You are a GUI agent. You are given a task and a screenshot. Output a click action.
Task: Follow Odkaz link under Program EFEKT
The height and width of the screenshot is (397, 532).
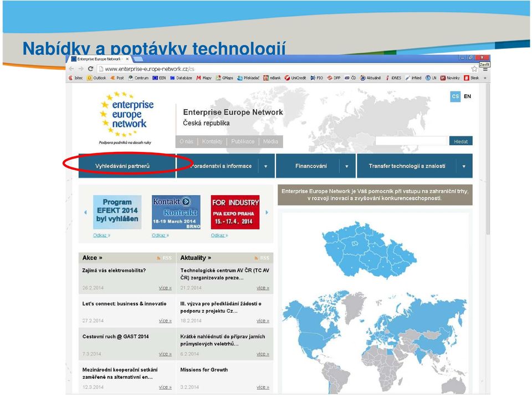click(x=101, y=235)
